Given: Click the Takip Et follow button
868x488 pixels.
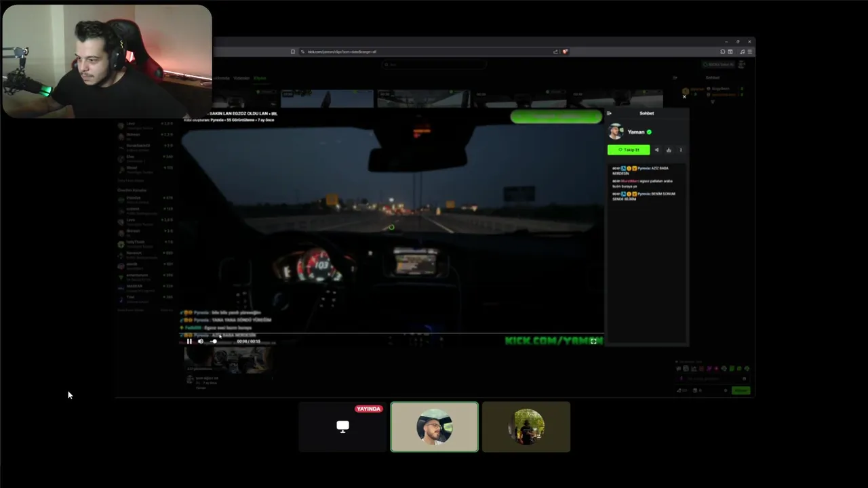Looking at the screenshot, I should [629, 150].
